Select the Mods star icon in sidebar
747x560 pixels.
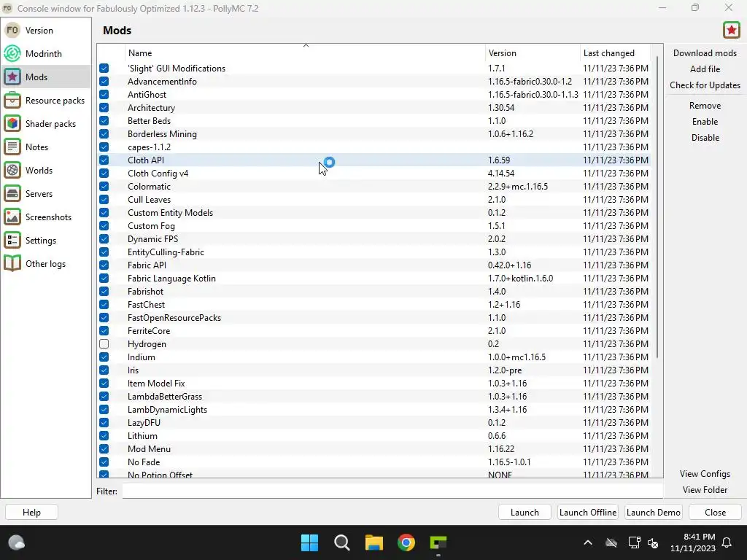(x=12, y=77)
